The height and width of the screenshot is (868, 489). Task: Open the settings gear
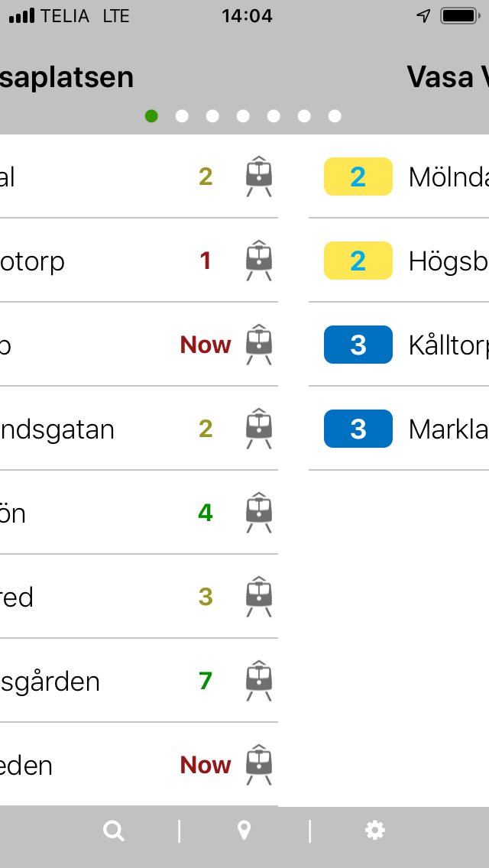(374, 830)
